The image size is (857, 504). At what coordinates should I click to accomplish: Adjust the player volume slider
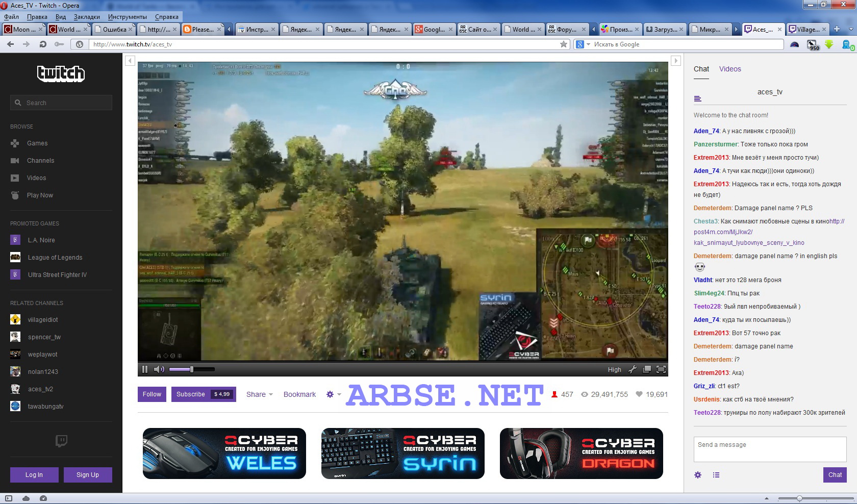point(192,369)
